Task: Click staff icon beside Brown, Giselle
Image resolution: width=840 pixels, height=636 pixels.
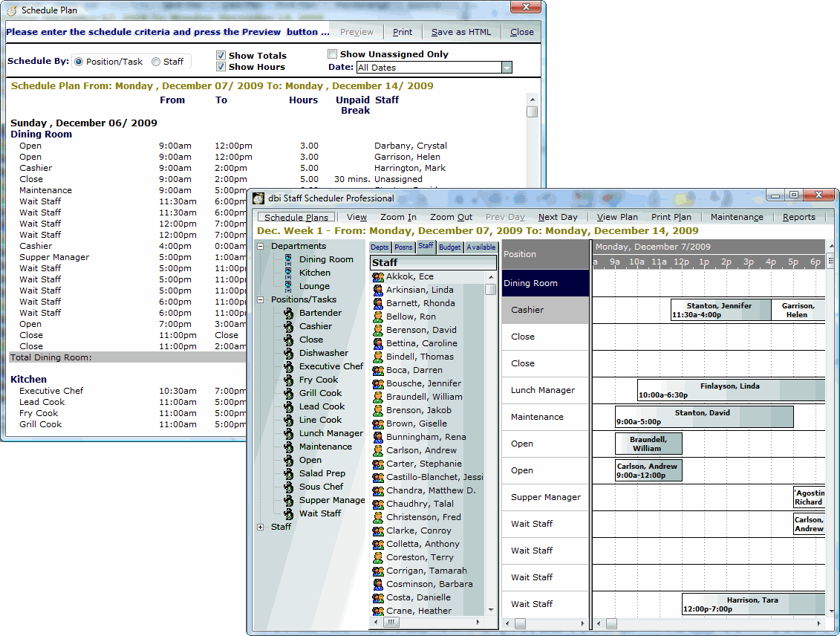Action: (378, 424)
